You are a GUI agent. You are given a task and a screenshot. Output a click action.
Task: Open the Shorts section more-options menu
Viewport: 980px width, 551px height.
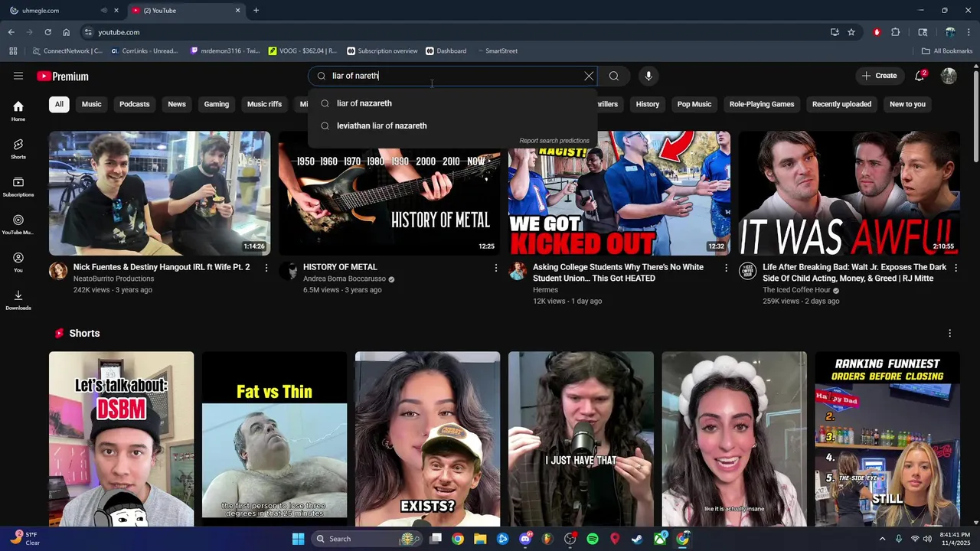pos(949,334)
